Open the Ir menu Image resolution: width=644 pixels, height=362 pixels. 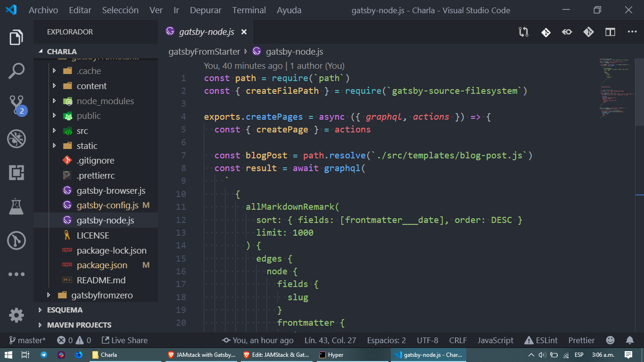pyautogui.click(x=176, y=10)
